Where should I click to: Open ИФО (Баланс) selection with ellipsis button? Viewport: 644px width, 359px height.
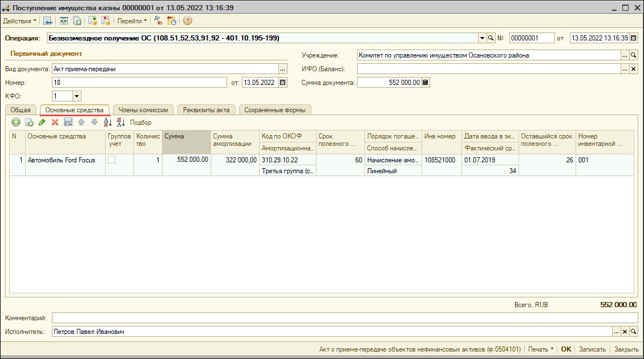(x=625, y=70)
